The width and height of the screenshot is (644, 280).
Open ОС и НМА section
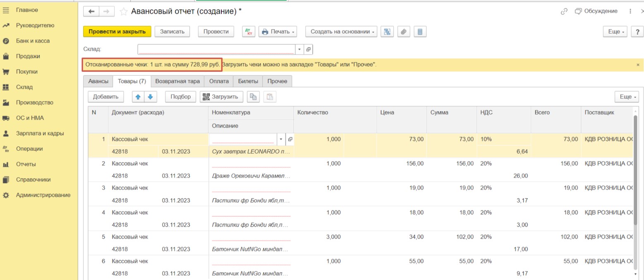(30, 118)
